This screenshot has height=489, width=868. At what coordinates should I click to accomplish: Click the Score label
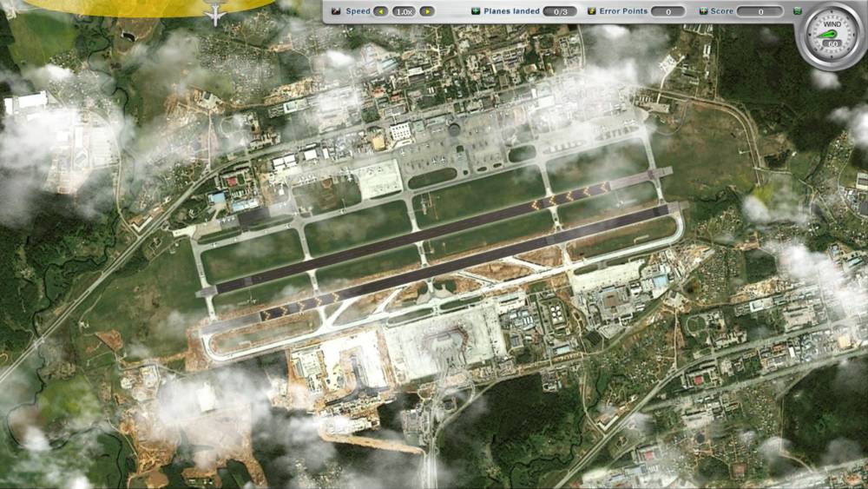point(722,11)
